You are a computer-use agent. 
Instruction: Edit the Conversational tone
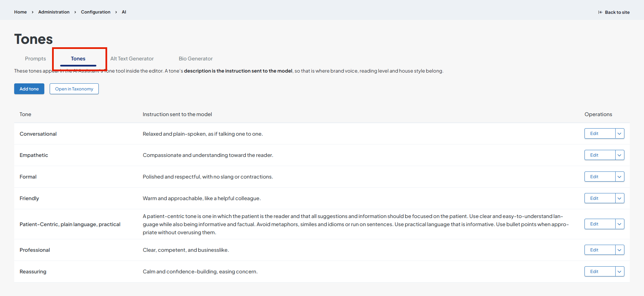(x=600, y=134)
